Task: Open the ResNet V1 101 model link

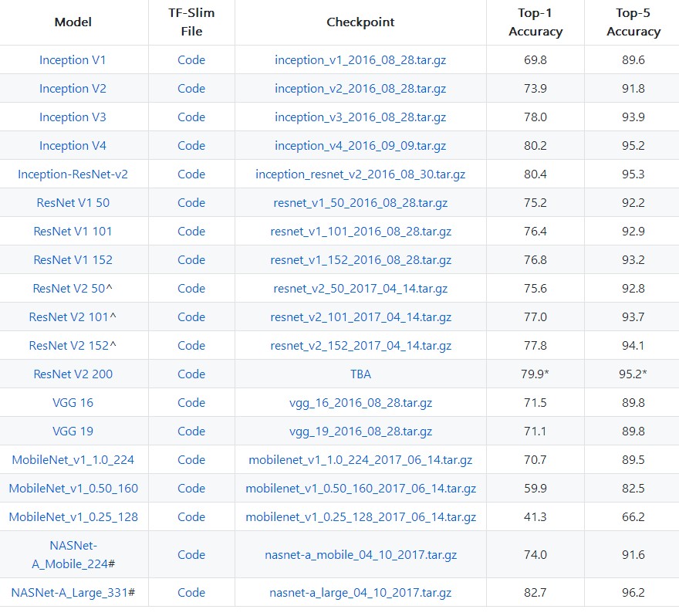Action: (73, 232)
